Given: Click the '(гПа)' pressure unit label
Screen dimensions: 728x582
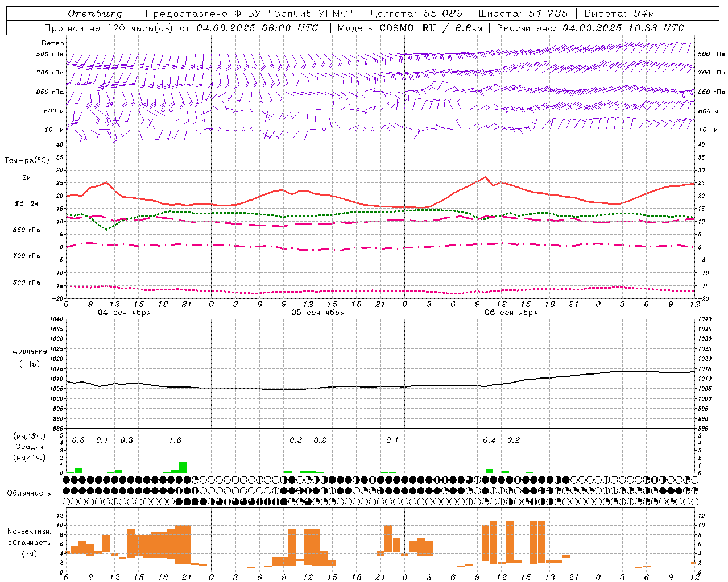Looking at the screenshot, I should click(30, 364).
